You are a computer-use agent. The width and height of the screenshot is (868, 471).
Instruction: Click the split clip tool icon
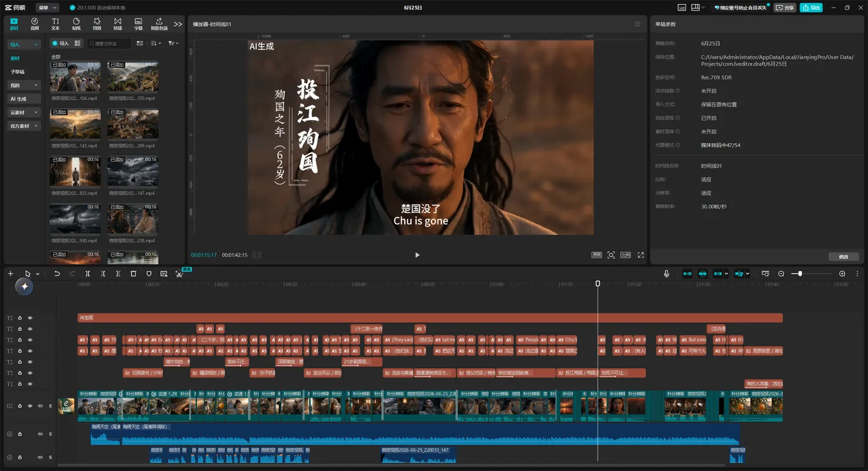click(87, 273)
